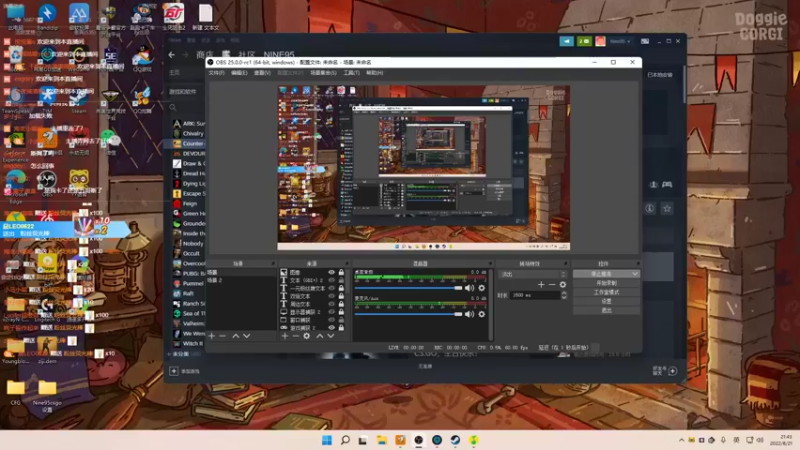Move scene up in Scenes toolbar

[236, 336]
